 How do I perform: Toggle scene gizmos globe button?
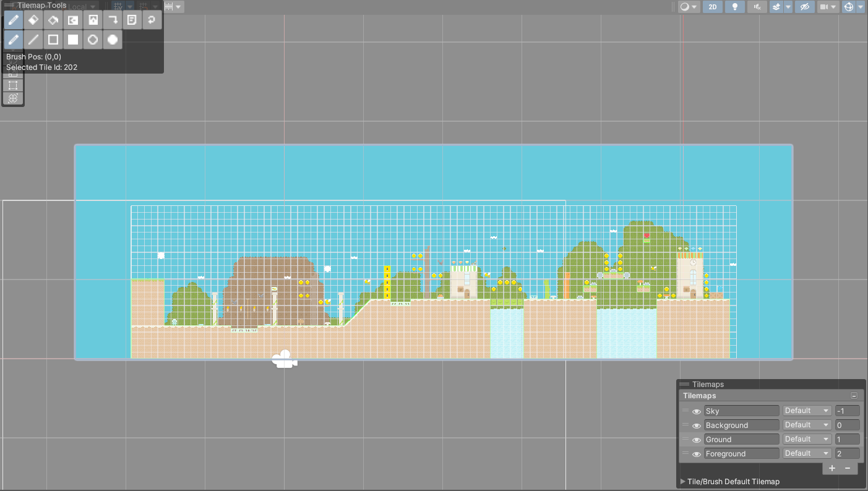[x=848, y=7]
